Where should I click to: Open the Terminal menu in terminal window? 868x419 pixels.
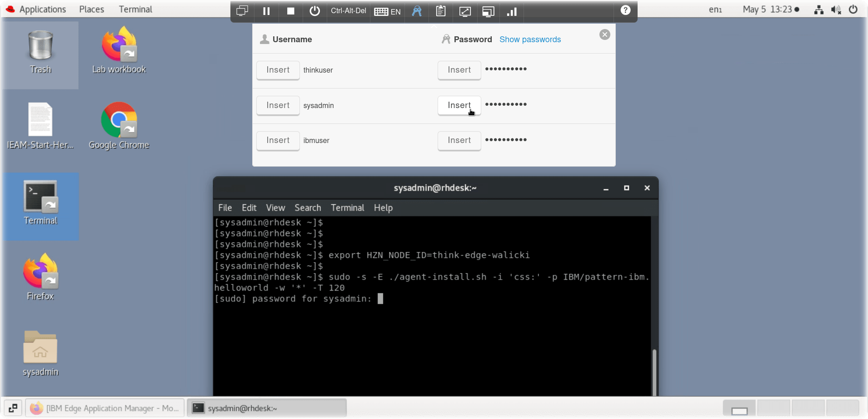347,207
